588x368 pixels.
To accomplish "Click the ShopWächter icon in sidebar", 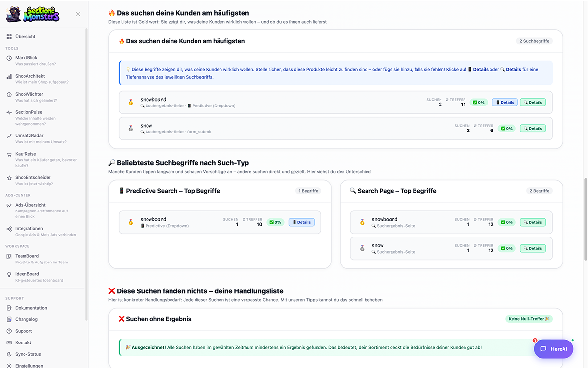I will 9,94.
